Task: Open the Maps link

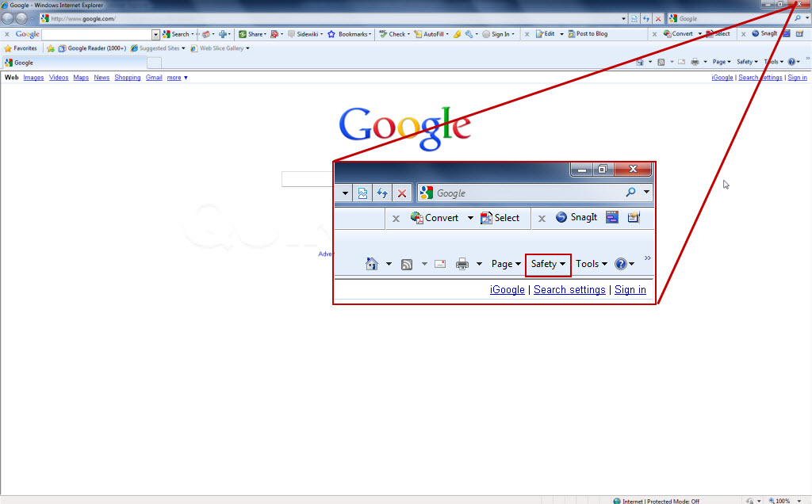Action: point(81,78)
